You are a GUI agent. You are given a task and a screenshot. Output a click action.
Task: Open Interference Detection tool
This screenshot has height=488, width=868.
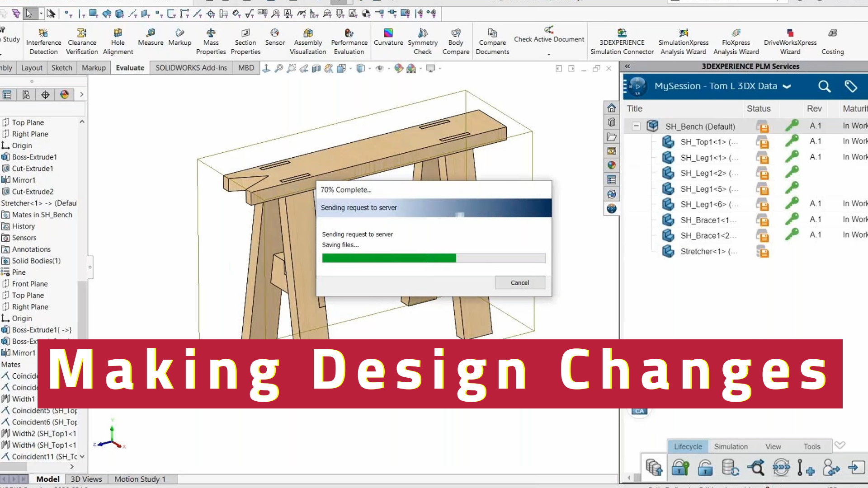tap(43, 42)
